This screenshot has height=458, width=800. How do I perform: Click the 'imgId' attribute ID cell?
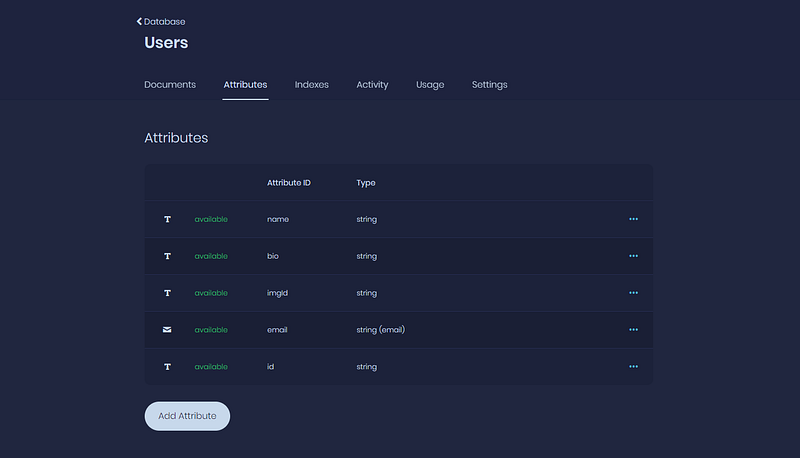(278, 293)
